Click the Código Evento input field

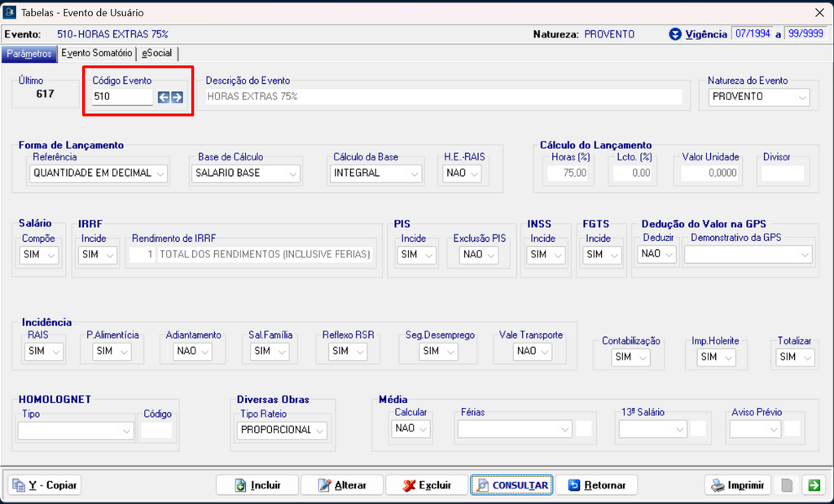click(122, 97)
